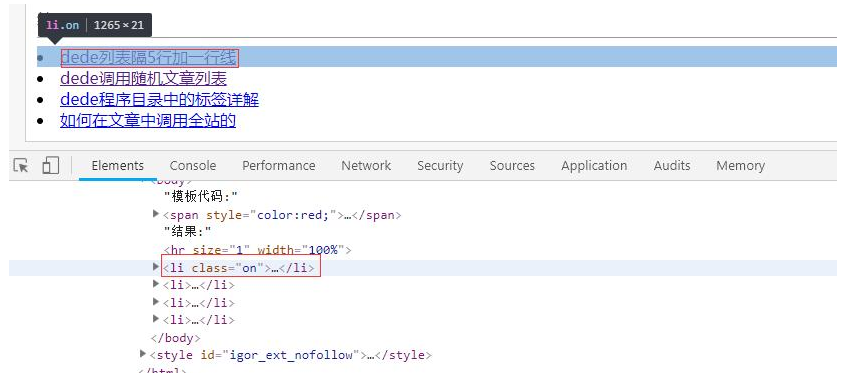This screenshot has width=845, height=381.
Task: Select the li class="on" element row
Action: pyautogui.click(x=422, y=267)
